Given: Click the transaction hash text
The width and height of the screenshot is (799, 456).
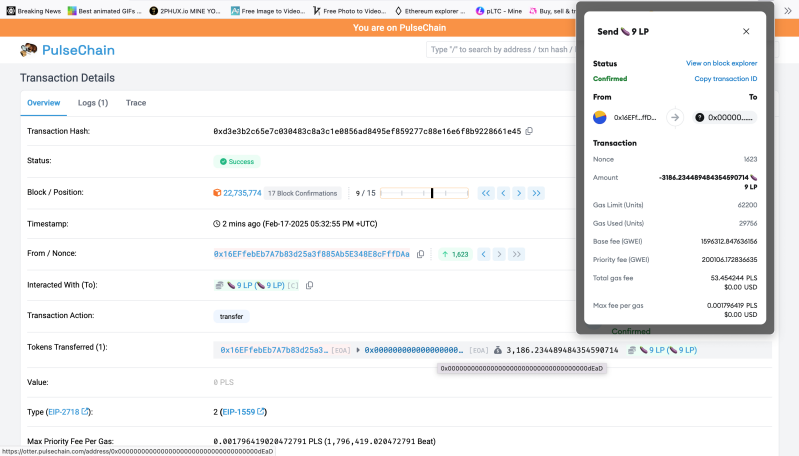Looking at the screenshot, I should [x=367, y=131].
